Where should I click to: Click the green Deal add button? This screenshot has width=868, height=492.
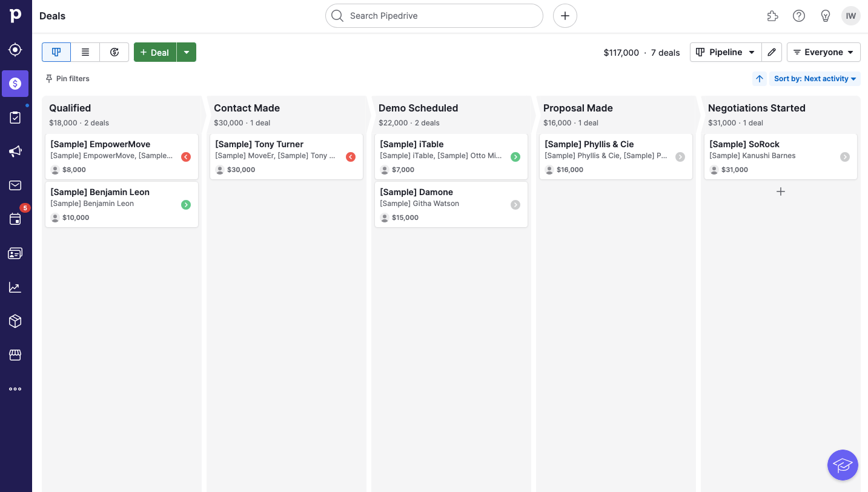point(155,52)
